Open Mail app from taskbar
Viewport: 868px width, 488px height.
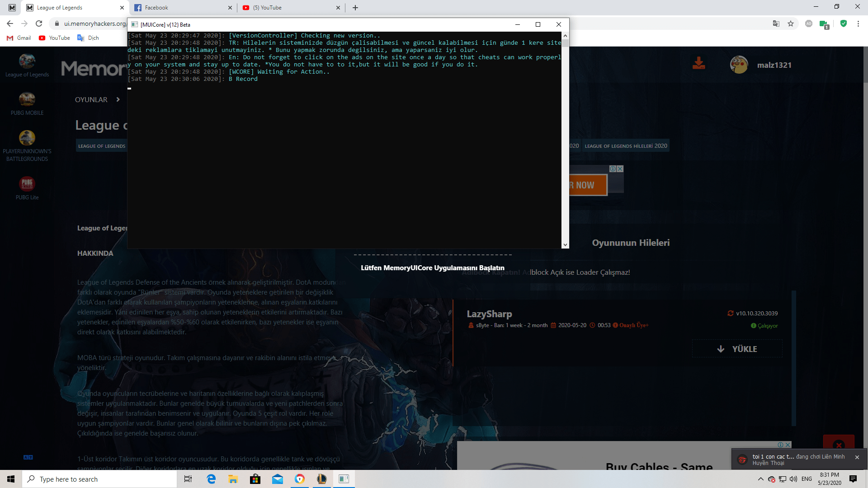point(278,479)
